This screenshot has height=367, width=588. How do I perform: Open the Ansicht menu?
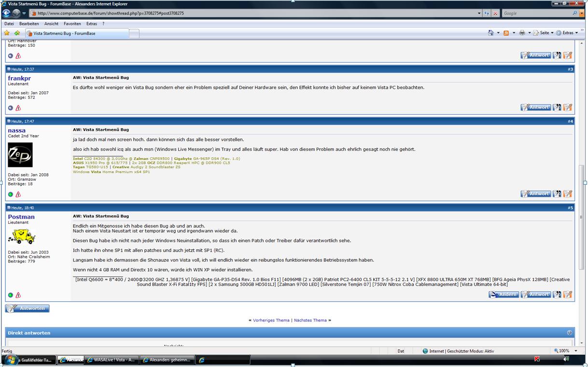point(51,24)
